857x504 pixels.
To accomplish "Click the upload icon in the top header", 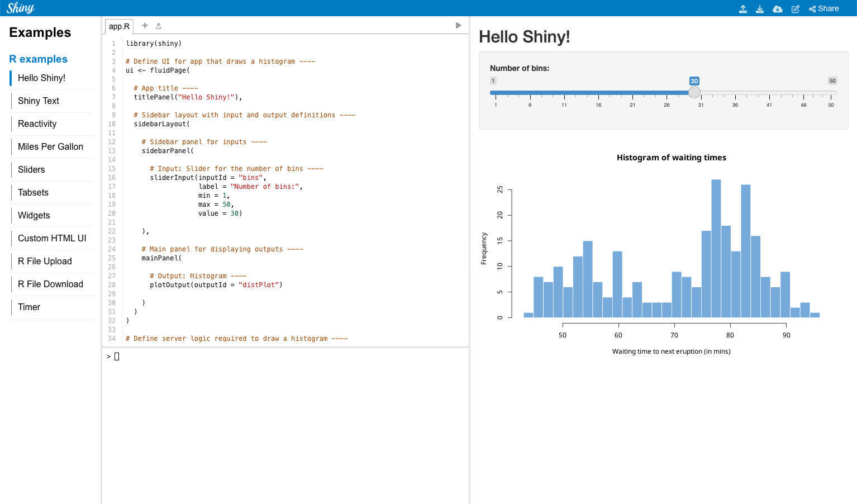I will (743, 9).
